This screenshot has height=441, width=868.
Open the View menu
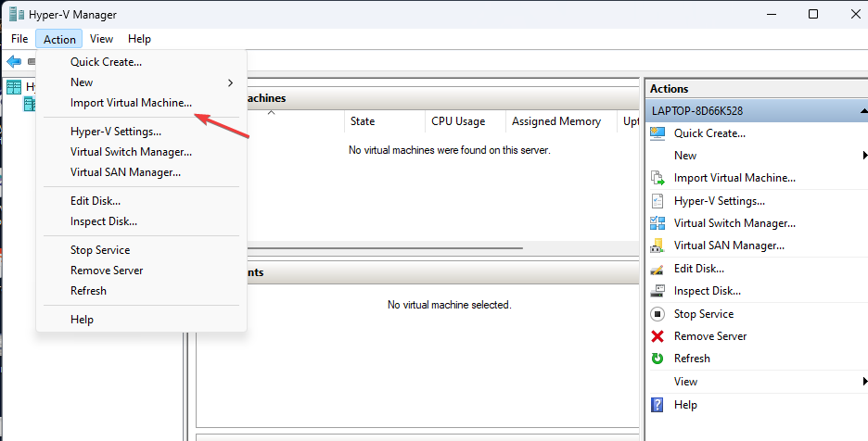point(101,39)
